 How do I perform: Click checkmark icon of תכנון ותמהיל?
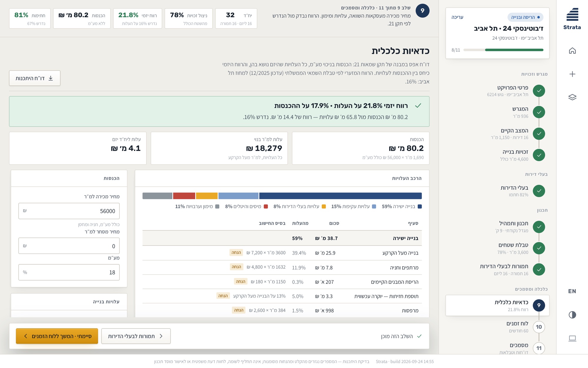[x=539, y=227]
